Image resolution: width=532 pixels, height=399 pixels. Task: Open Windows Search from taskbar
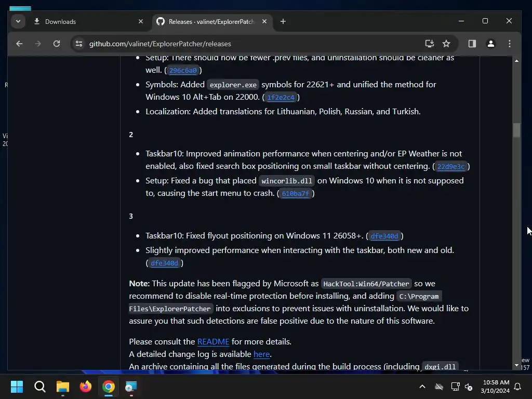(39, 387)
